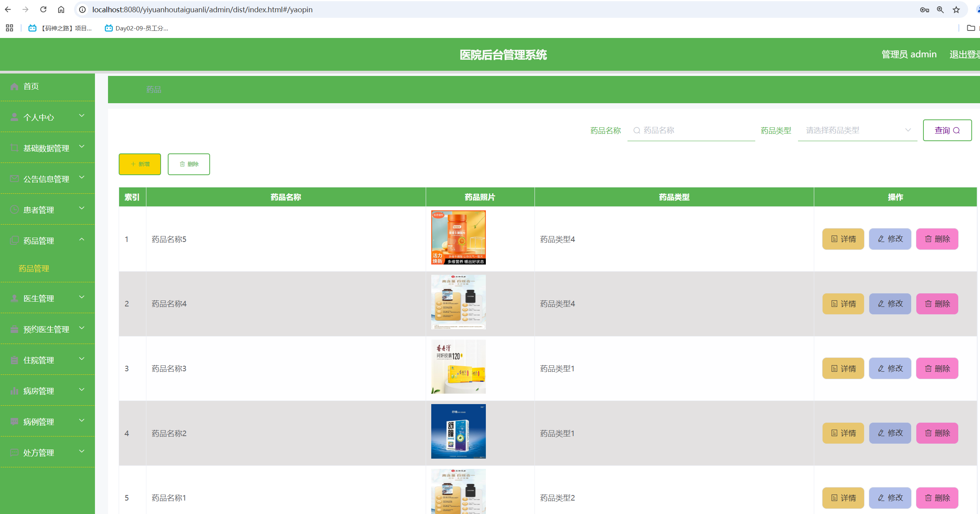Click the browser reload icon
Viewport: 980px width, 514px height.
coord(44,9)
